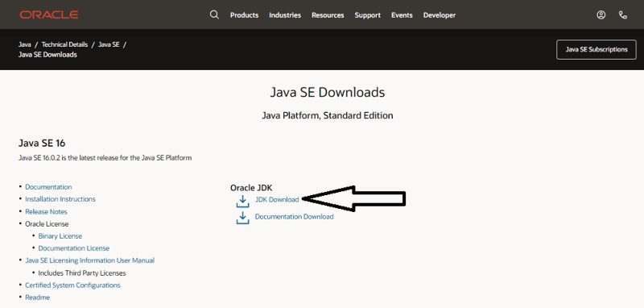Image resolution: width=644 pixels, height=308 pixels.
Task: Click the Oracle JDK heading
Action: click(251, 188)
